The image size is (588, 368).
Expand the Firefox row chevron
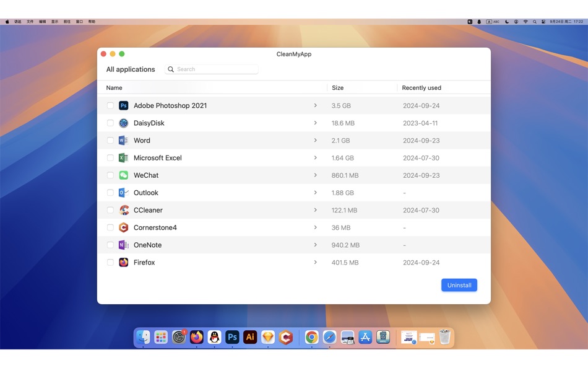pyautogui.click(x=316, y=262)
